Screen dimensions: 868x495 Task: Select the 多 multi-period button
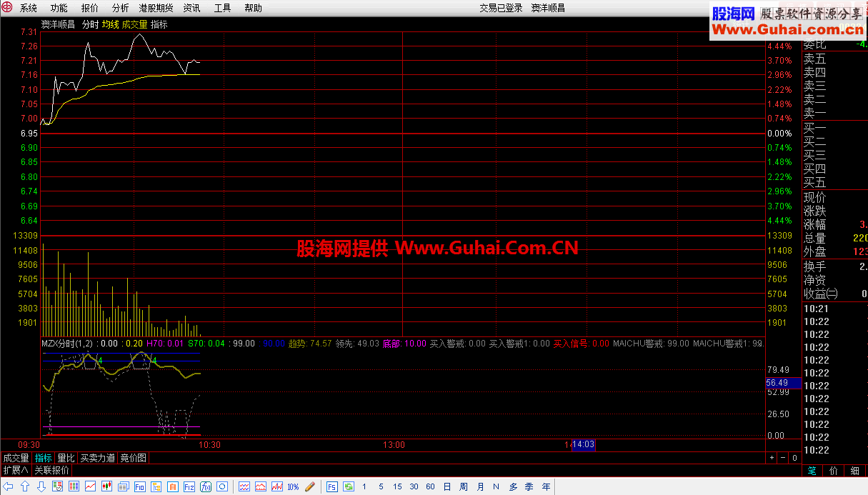[513, 486]
